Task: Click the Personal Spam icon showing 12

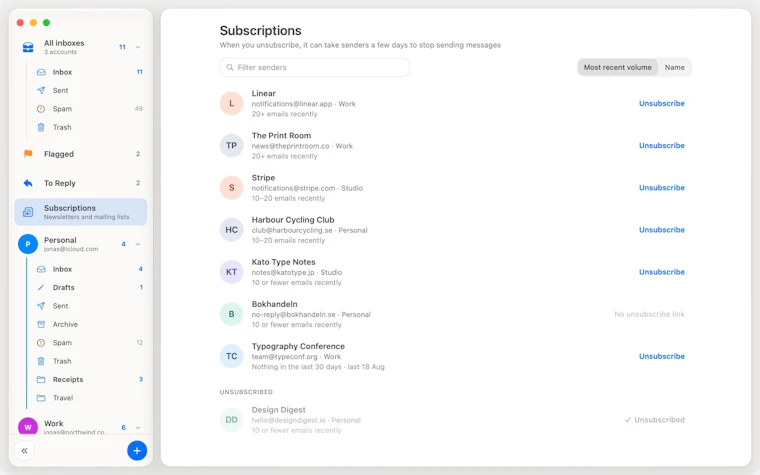Action: 41,342
